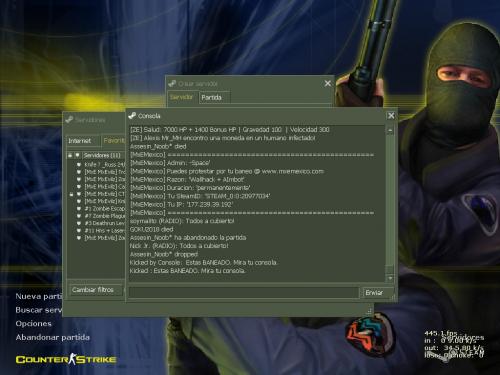Click the console scroll up arrow
This screenshot has height=375, width=500.
click(x=390, y=130)
